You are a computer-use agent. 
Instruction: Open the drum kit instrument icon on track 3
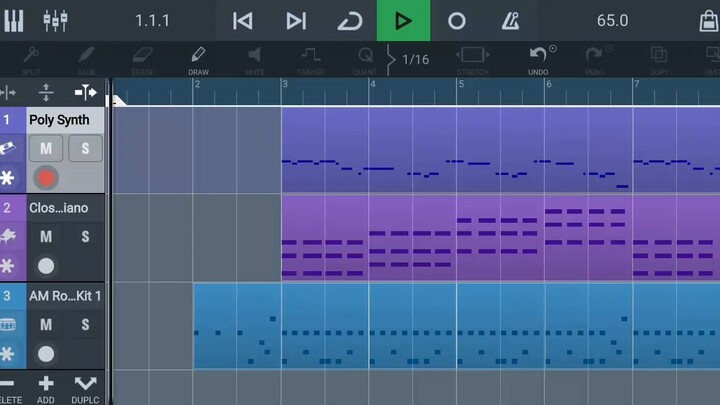click(x=9, y=324)
